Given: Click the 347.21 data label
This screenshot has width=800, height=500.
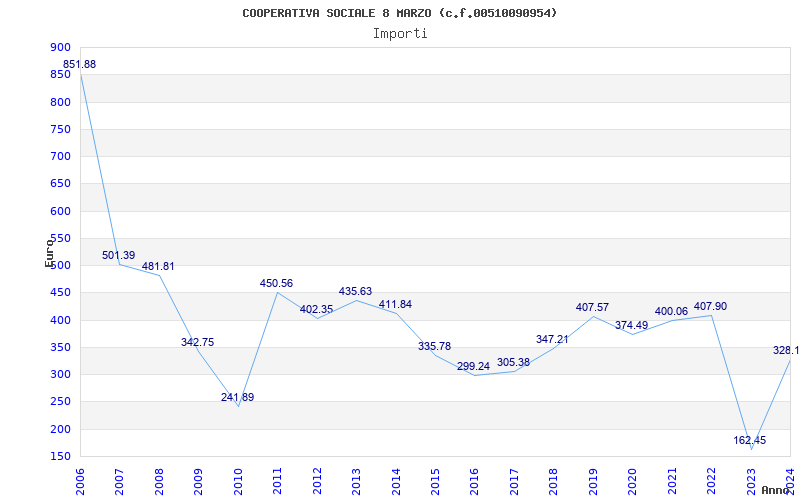Looking at the screenshot, I should [x=552, y=339].
